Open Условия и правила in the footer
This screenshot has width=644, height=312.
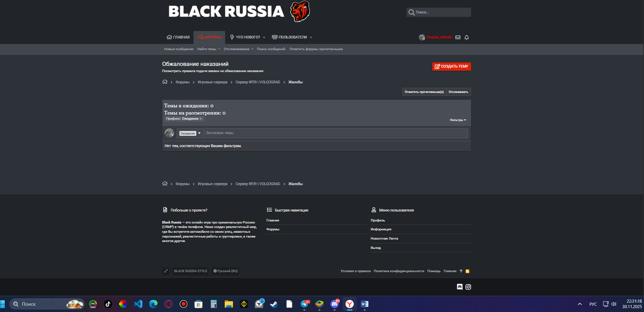click(356, 271)
